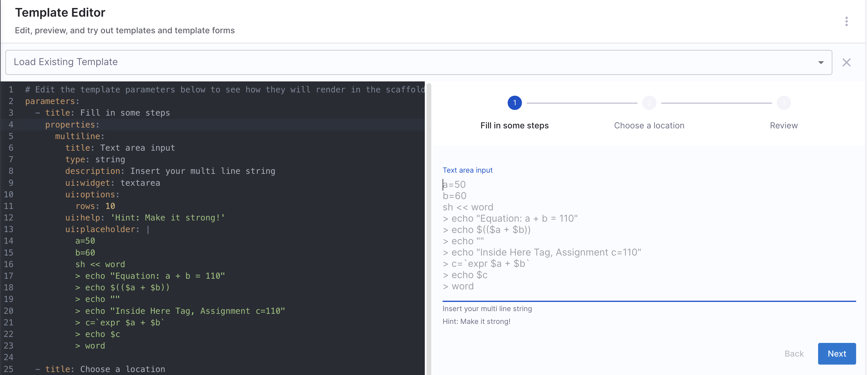Close the template editor with X icon
This screenshot has width=868, height=375.
pyautogui.click(x=846, y=62)
